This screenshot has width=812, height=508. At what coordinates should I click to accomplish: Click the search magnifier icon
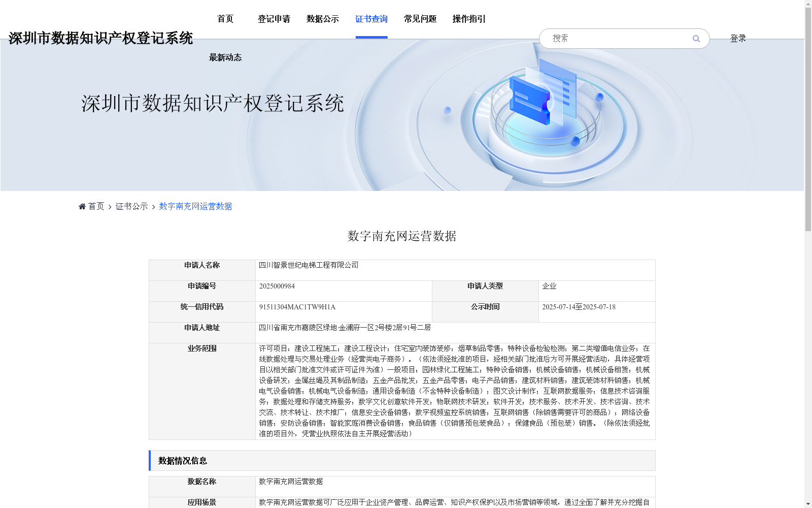696,39
